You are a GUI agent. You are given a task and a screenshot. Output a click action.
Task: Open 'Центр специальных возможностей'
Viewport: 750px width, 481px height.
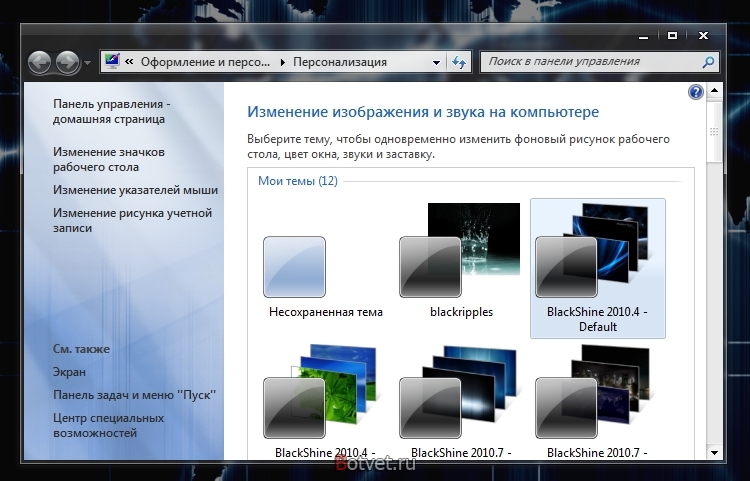click(108, 425)
